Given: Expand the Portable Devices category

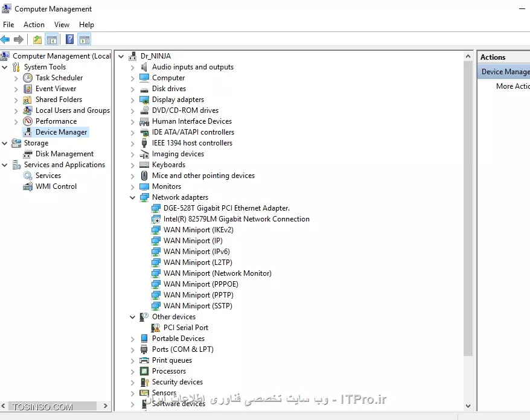Looking at the screenshot, I should 133,339.
